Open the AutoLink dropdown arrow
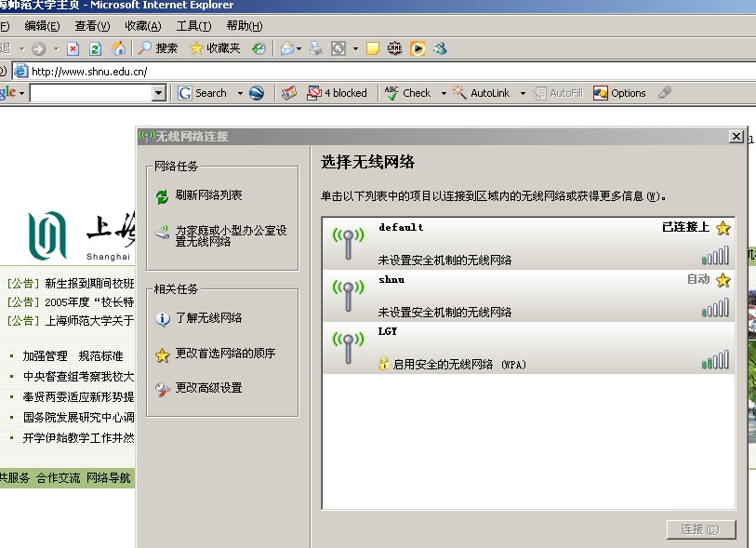Viewport: 756px width, 548px height. [x=523, y=93]
